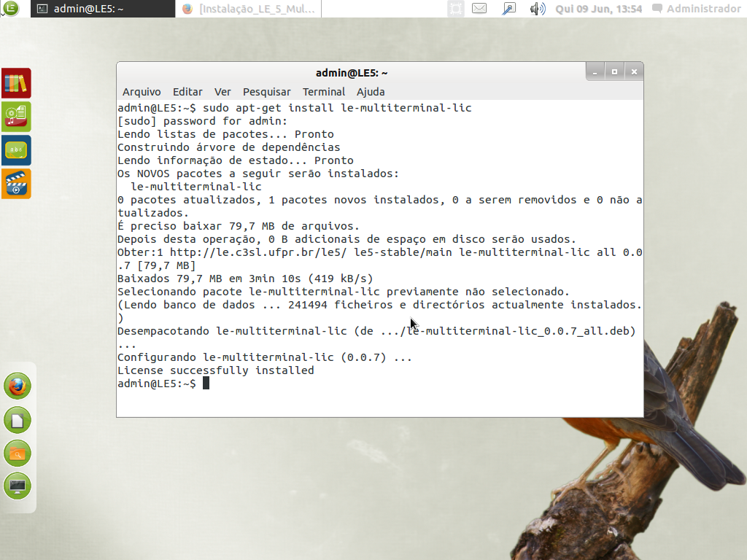Open the Administrador user menu
This screenshot has height=560, width=747.
point(697,9)
